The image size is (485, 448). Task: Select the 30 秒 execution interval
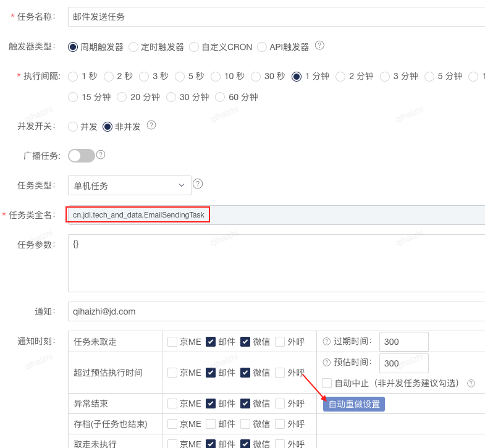tap(256, 77)
